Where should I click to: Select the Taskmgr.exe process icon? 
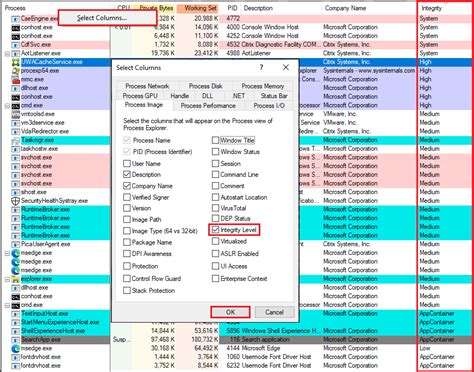point(15,140)
